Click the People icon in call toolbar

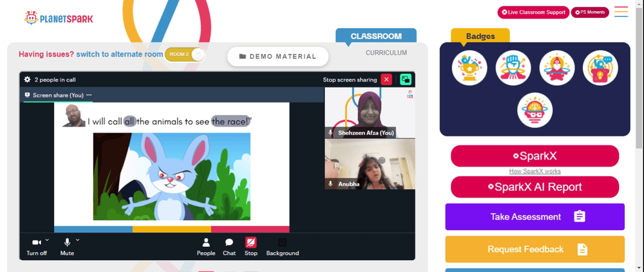click(x=206, y=242)
